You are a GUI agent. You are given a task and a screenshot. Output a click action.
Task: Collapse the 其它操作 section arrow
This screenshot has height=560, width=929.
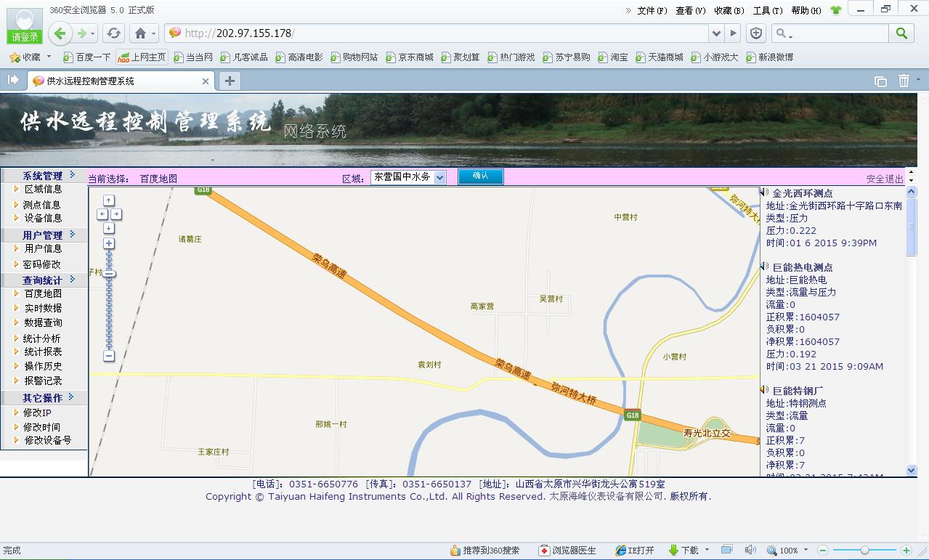72,397
